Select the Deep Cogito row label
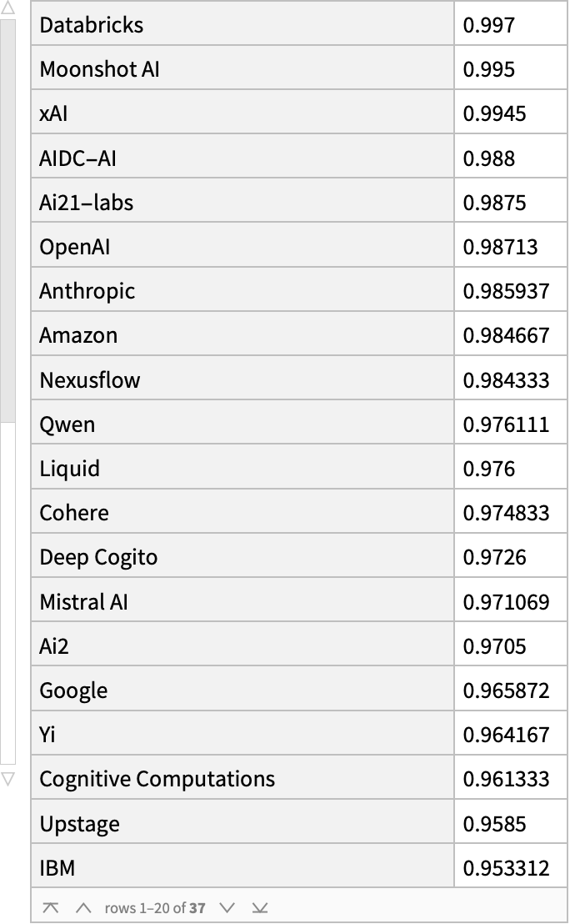The image size is (570, 924). click(98, 557)
